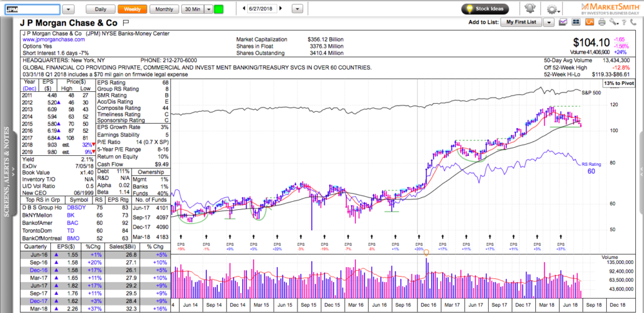Open help with the question mark icon
644x313 pixels.
tap(623, 22)
